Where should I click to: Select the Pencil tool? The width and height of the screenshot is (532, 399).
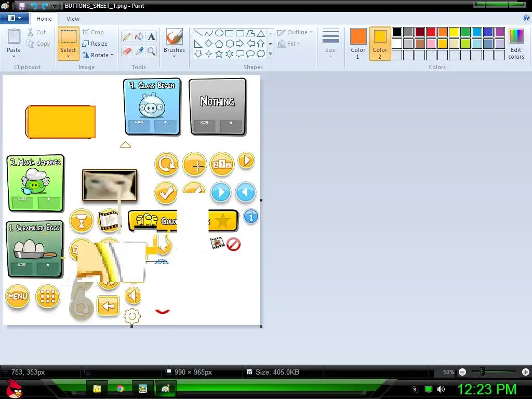coord(127,37)
